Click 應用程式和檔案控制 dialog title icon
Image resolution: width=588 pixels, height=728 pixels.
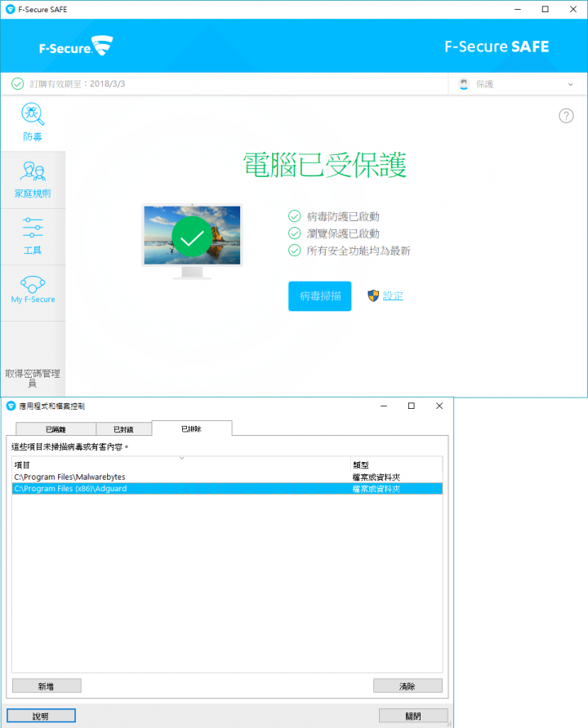coord(11,406)
